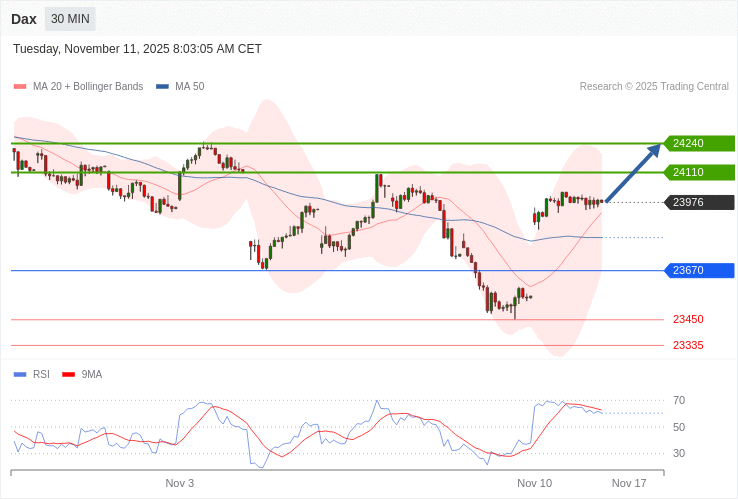Click the RSI 50 axis label

[679, 427]
